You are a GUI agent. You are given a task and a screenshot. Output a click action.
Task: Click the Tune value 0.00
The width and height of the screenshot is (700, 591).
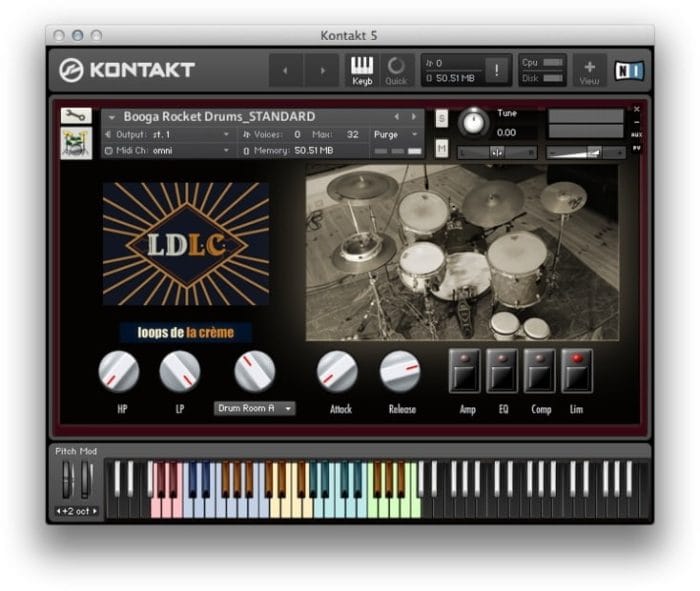coord(506,133)
